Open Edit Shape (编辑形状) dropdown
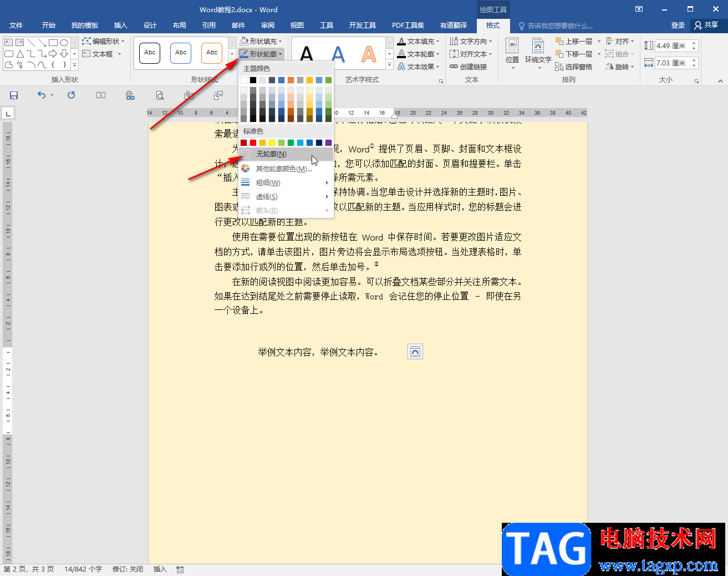 tap(103, 41)
